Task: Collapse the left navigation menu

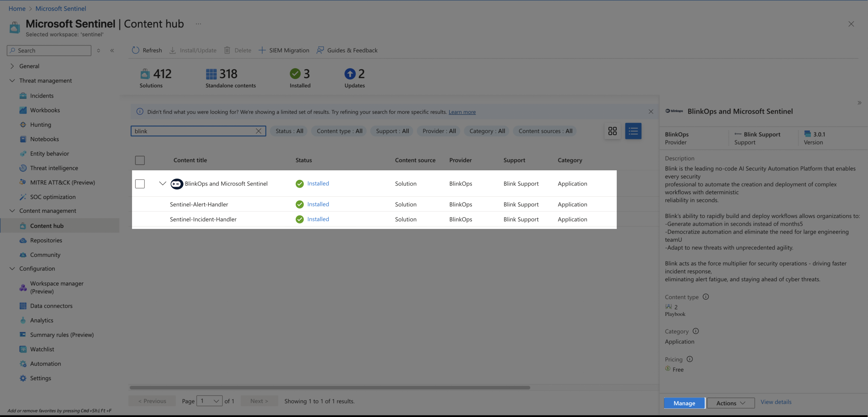Action: [112, 51]
